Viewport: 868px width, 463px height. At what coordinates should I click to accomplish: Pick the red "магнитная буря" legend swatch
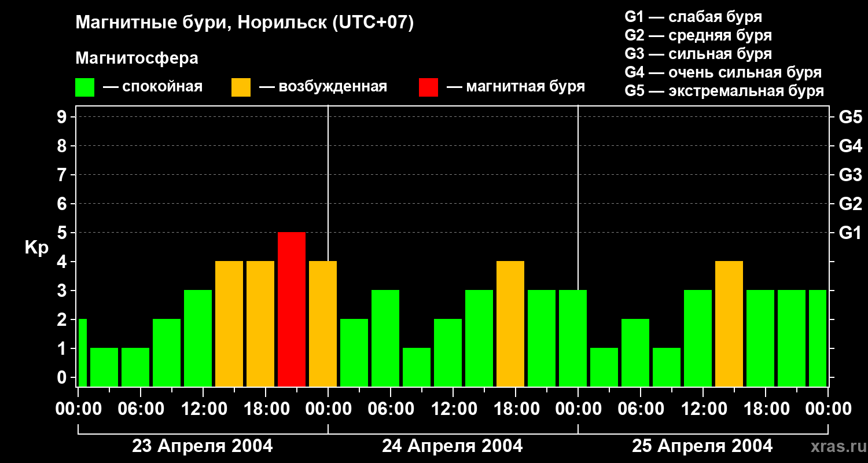pyautogui.click(x=428, y=87)
